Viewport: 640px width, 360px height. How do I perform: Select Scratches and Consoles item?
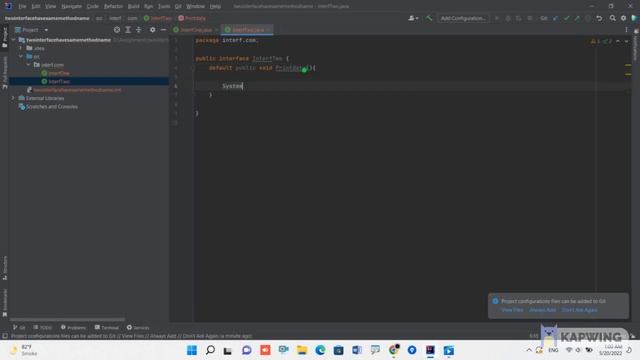point(51,107)
